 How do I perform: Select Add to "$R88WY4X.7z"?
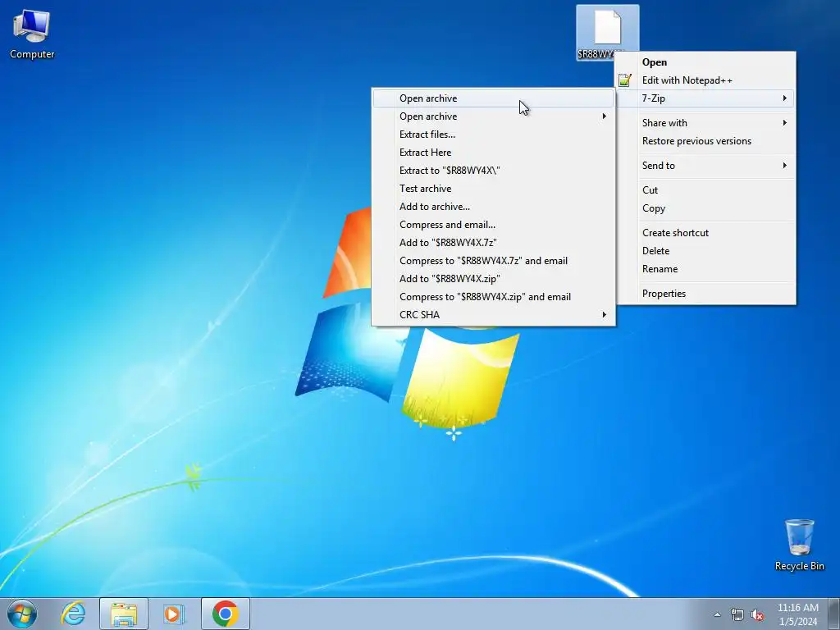pos(493,243)
